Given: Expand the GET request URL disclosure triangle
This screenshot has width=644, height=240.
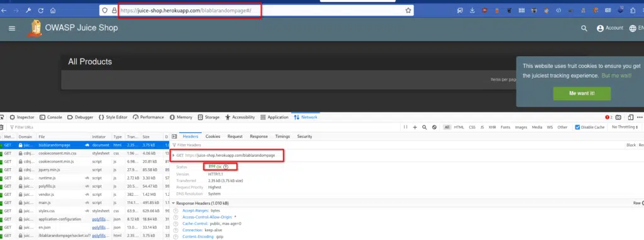Looking at the screenshot, I should pos(174,156).
